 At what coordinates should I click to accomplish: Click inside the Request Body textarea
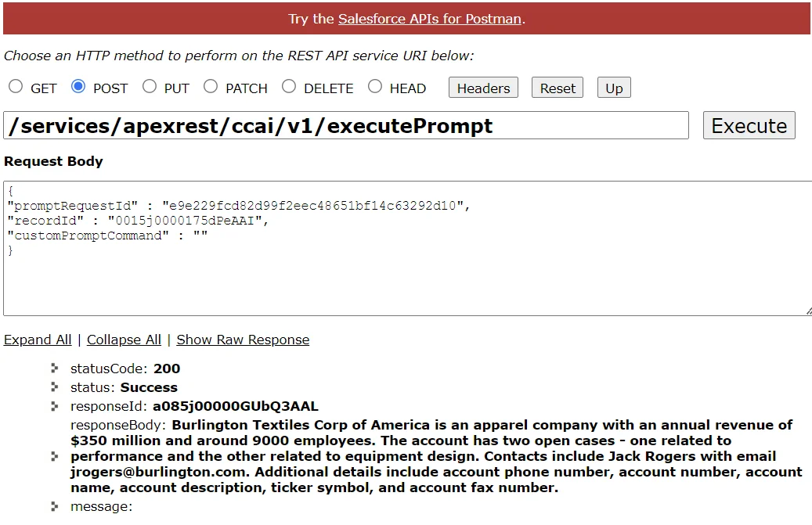407,274
